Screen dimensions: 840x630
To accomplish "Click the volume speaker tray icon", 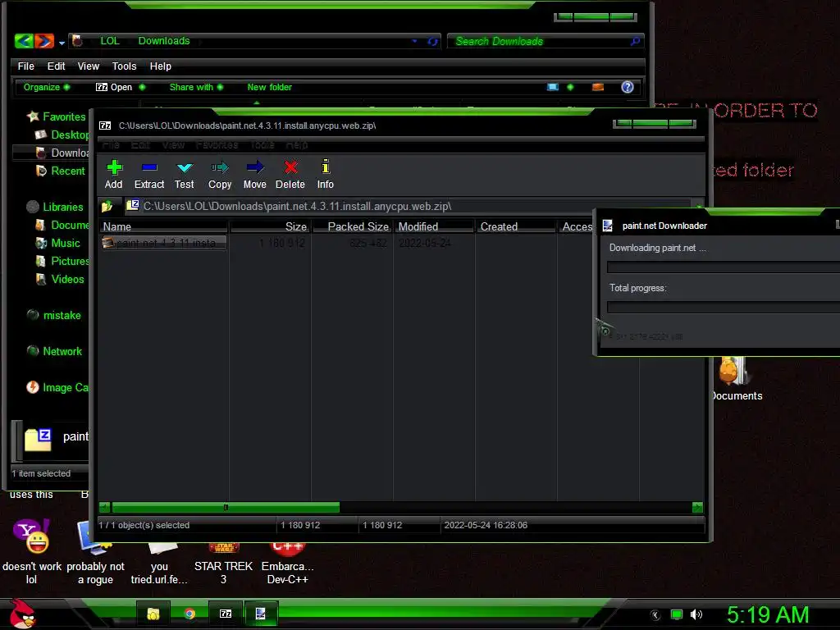I will 696,614.
